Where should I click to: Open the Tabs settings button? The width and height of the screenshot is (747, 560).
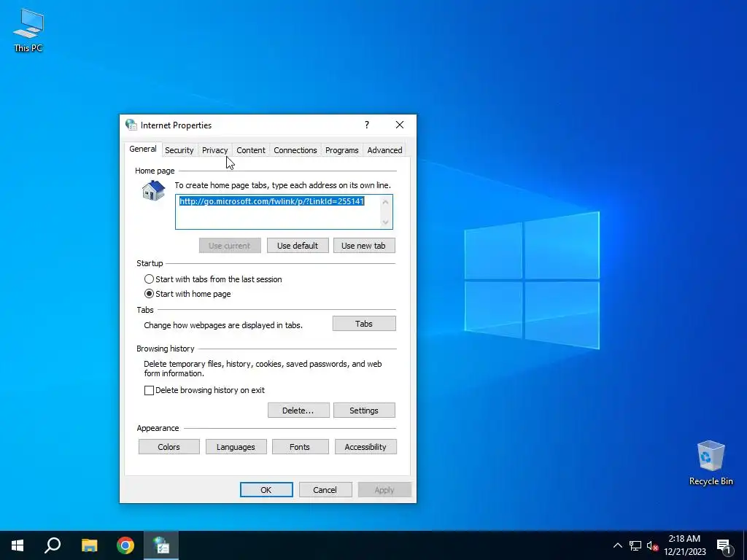364,323
